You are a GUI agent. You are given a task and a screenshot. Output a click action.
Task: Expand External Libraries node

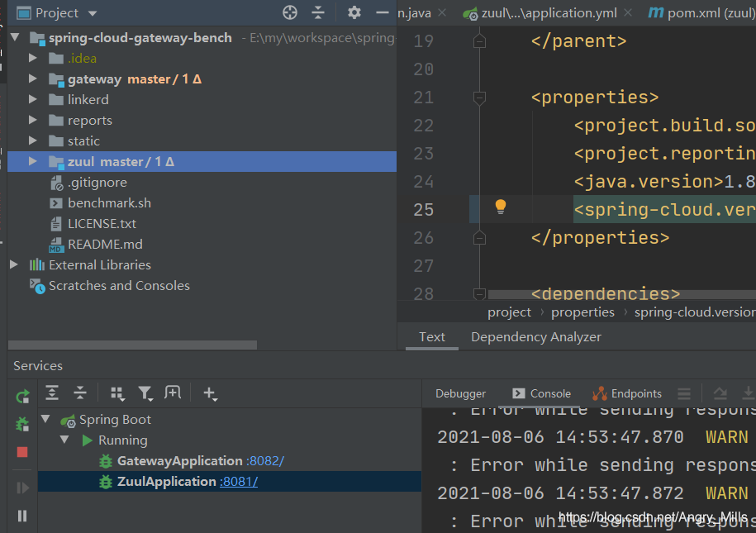point(14,264)
